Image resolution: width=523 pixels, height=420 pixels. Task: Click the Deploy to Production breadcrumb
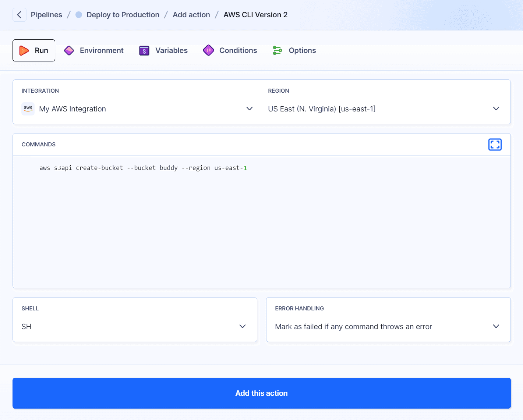123,15
